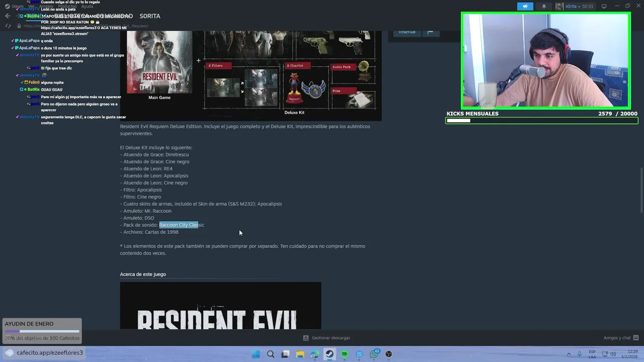Click the Steam taskbar icon
Screen dimensions: 644x362
click(330, 354)
